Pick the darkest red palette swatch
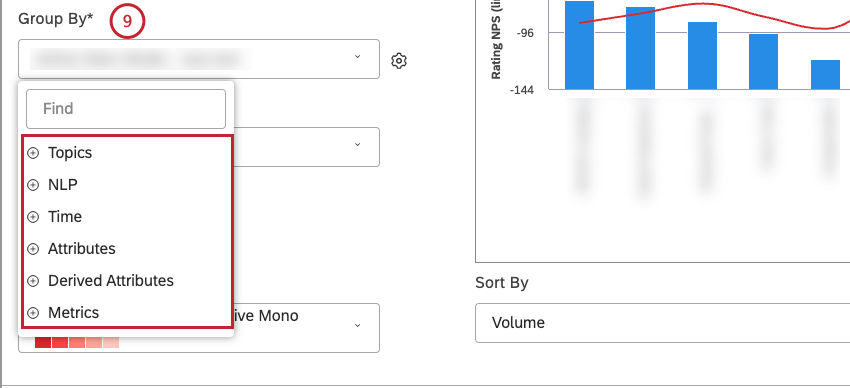This screenshot has width=850, height=388. tap(43, 342)
